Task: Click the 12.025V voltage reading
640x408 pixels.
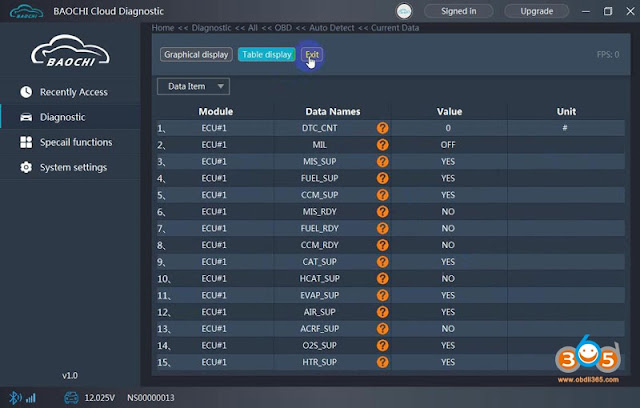Action: [x=100, y=398]
